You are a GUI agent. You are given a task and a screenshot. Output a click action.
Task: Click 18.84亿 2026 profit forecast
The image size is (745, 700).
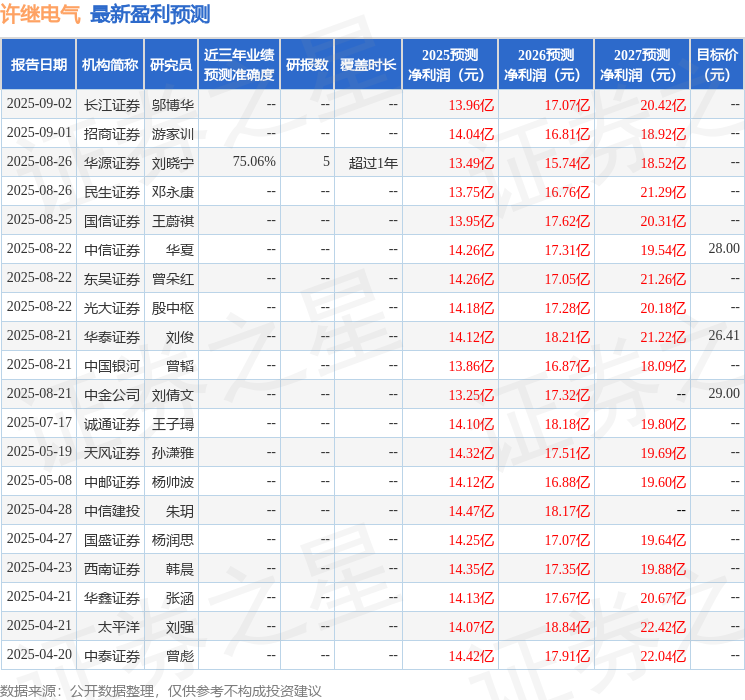point(567,627)
